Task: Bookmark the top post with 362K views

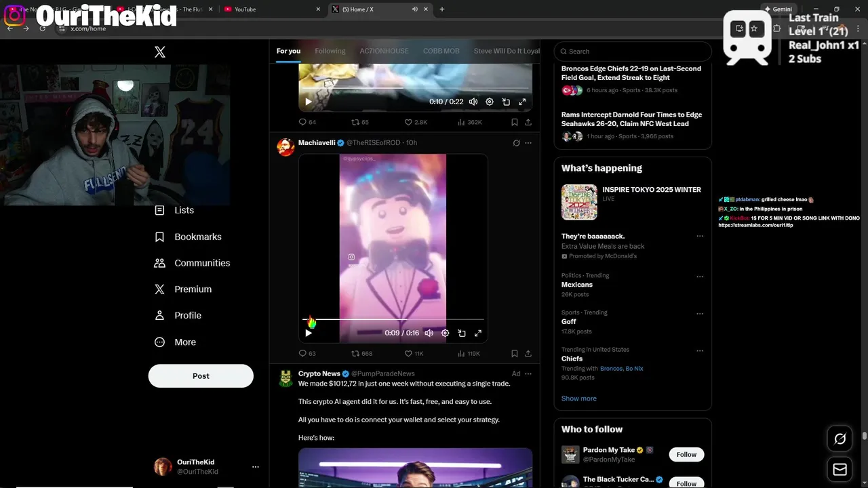Action: [515, 122]
